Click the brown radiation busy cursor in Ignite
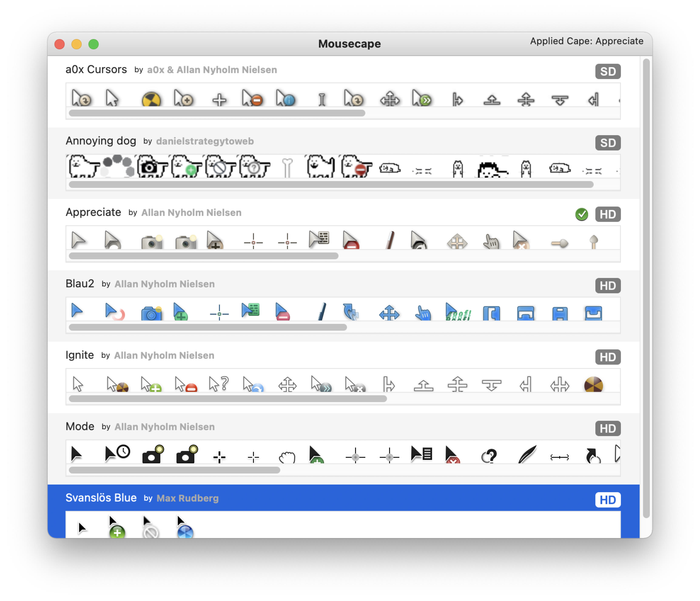 (594, 384)
